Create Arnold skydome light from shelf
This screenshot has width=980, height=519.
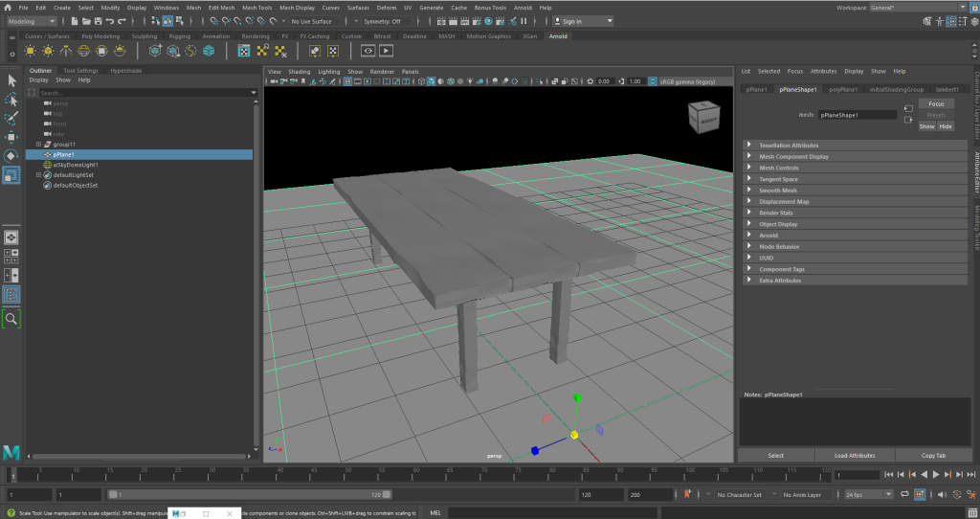[x=84, y=52]
